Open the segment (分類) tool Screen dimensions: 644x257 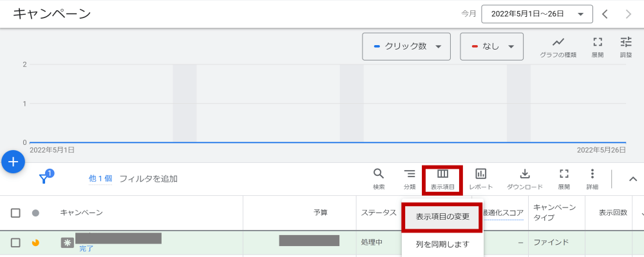pyautogui.click(x=410, y=179)
